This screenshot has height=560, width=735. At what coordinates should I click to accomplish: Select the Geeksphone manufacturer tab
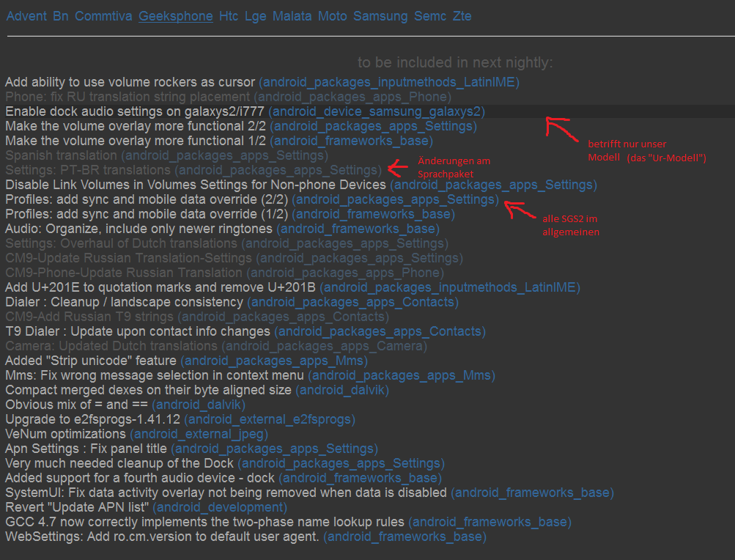[175, 16]
